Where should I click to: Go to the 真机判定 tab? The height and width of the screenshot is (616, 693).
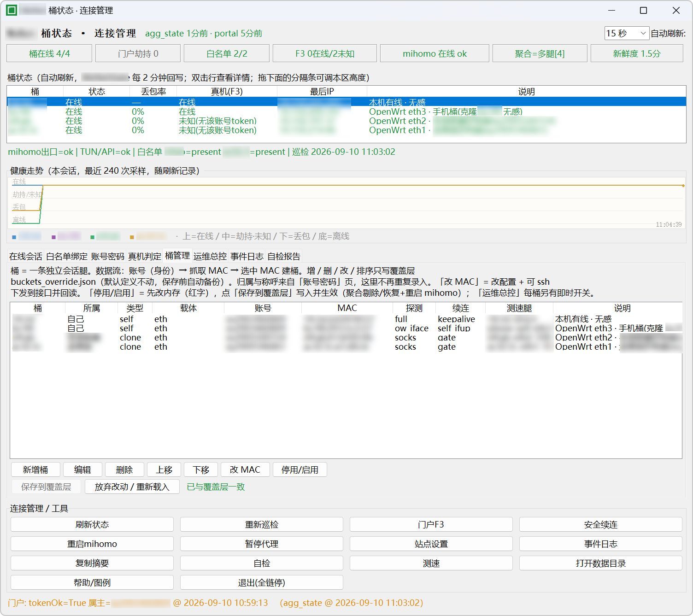pos(145,256)
